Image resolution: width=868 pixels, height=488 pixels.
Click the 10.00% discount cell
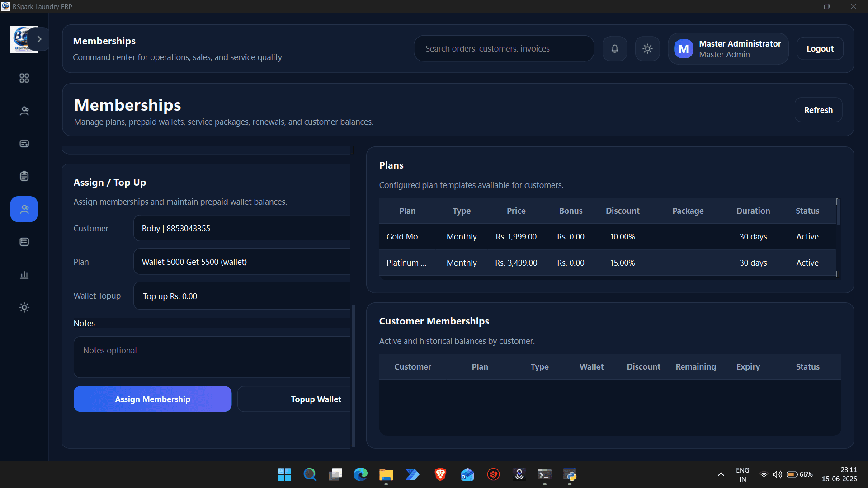click(623, 237)
